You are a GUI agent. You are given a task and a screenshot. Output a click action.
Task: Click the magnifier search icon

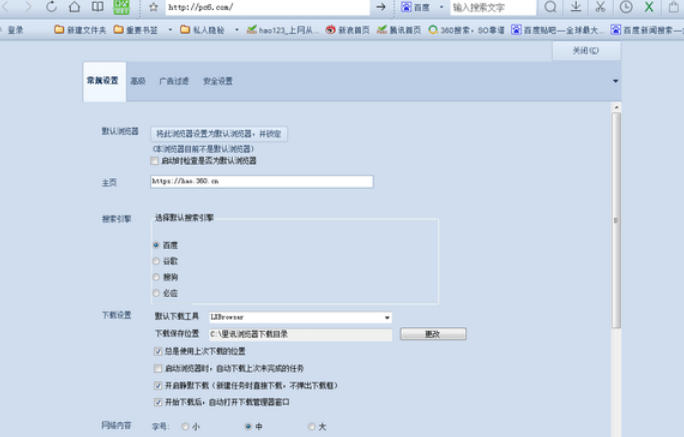[551, 7]
